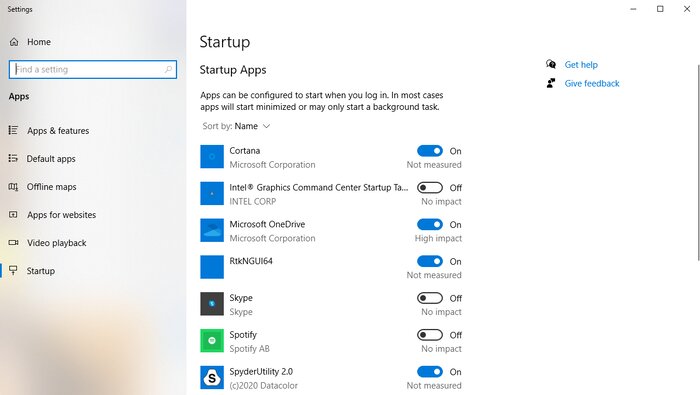Image resolution: width=700 pixels, height=395 pixels.
Task: Click the Apps for websites icon
Action: tap(13, 215)
